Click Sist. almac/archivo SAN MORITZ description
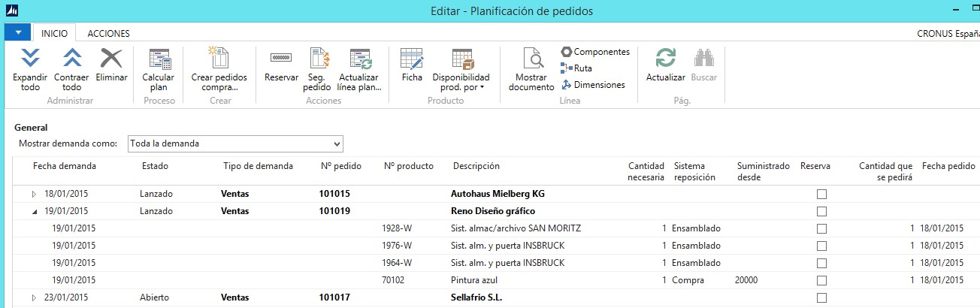Image resolution: width=980 pixels, height=308 pixels. click(x=516, y=228)
